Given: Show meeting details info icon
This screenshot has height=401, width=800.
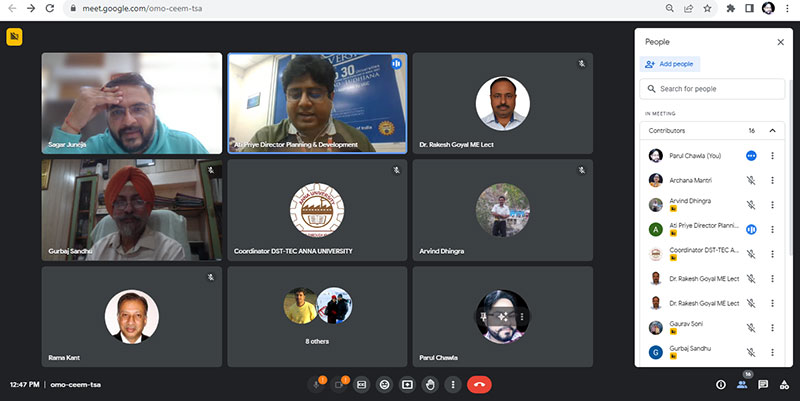Looking at the screenshot, I should point(720,384).
